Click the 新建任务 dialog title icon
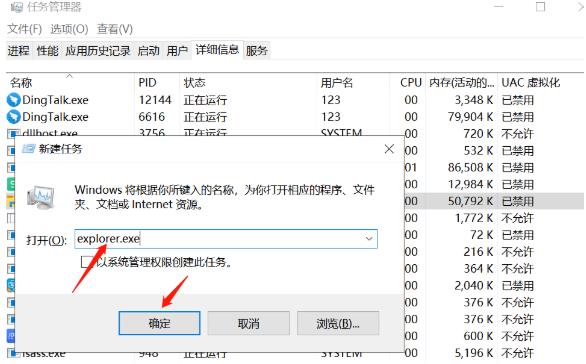Screen dimensions: 586x364 [x=28, y=149]
